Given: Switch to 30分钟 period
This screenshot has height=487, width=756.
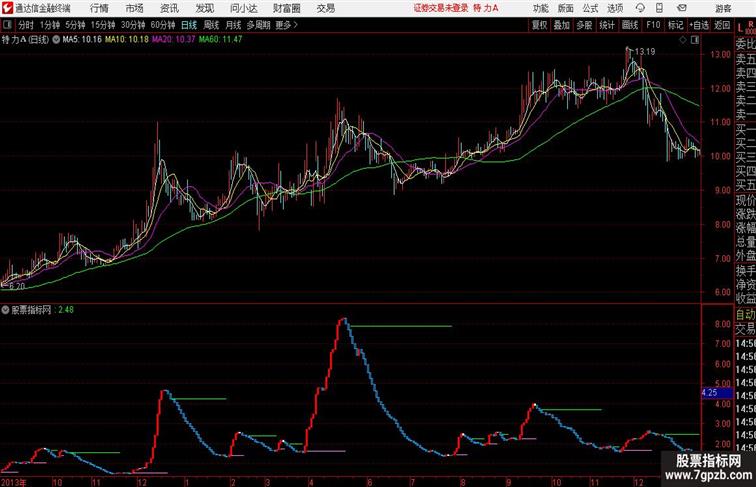Looking at the screenshot, I should [133, 25].
